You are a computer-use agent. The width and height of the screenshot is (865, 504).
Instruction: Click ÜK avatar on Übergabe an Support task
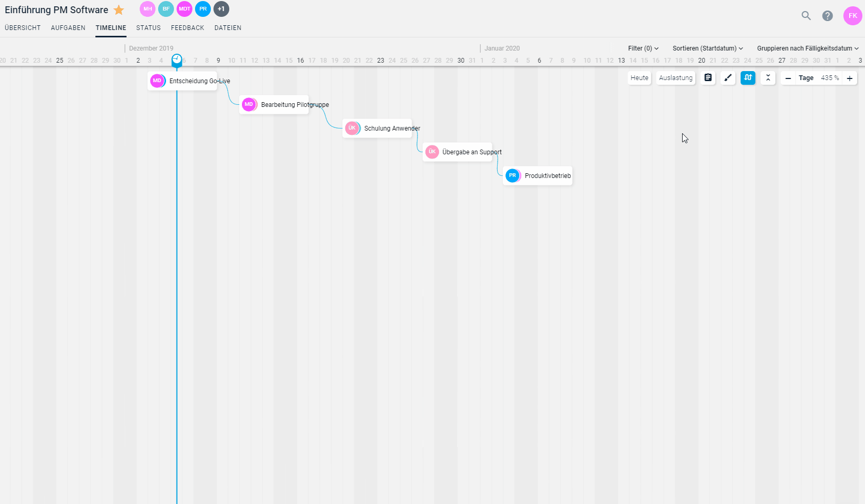(x=432, y=152)
